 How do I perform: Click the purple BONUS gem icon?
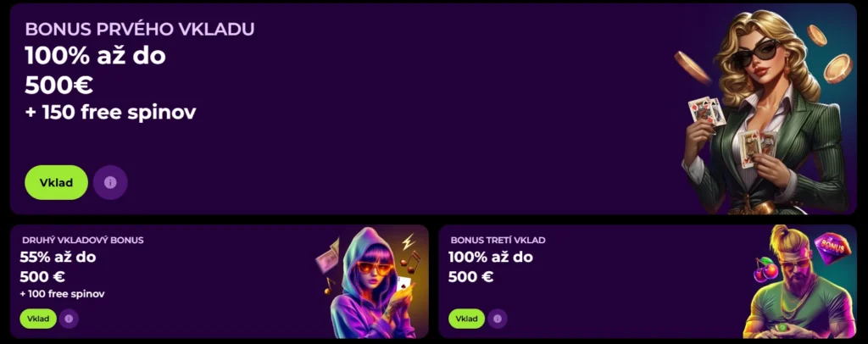point(832,248)
